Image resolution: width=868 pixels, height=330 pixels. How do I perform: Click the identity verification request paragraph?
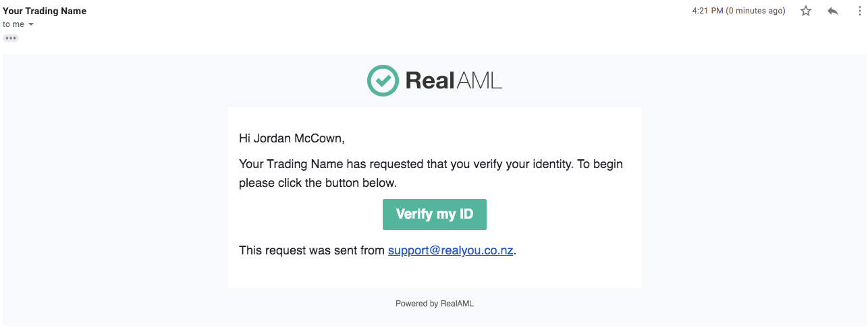[431, 164]
